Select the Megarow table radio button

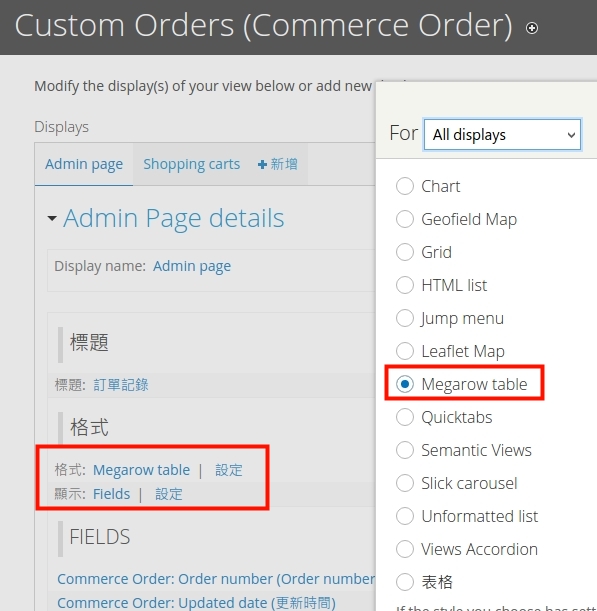pyautogui.click(x=405, y=384)
